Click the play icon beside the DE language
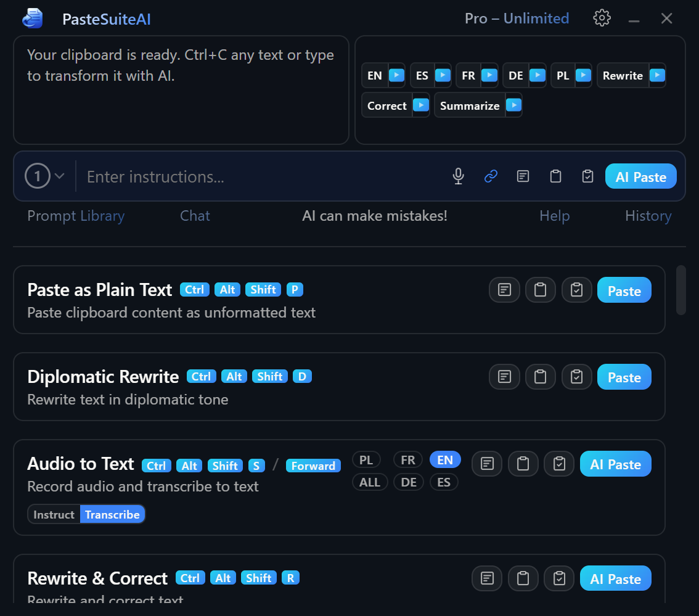Viewport: 699px width, 616px height. [538, 75]
